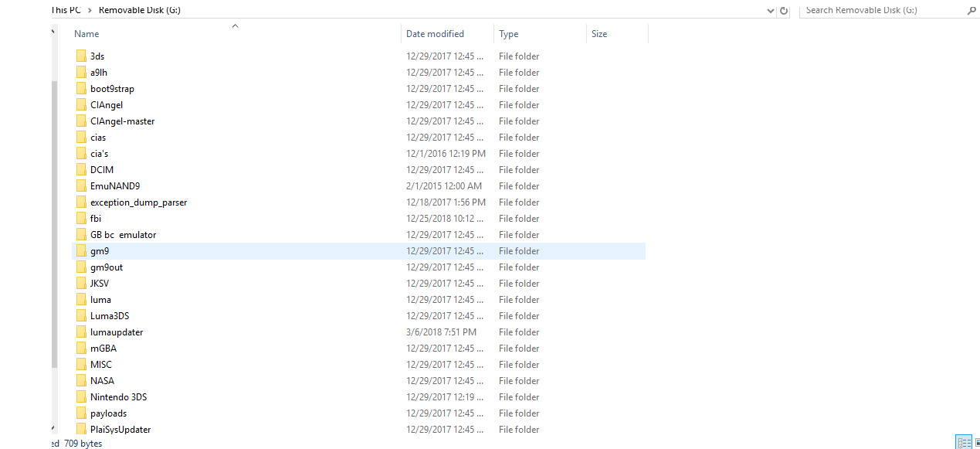Click the NASA folder icon
The height and width of the screenshot is (449, 980).
point(82,381)
